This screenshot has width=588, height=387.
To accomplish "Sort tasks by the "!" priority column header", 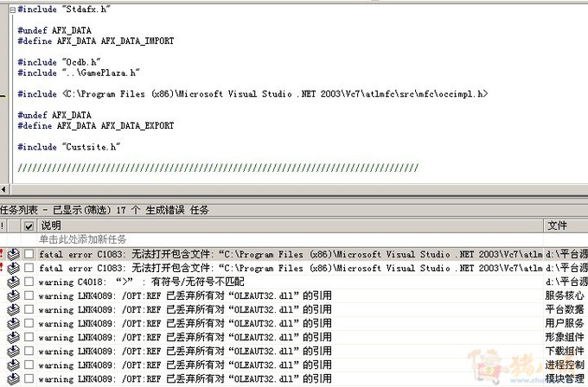I will coord(3,226).
